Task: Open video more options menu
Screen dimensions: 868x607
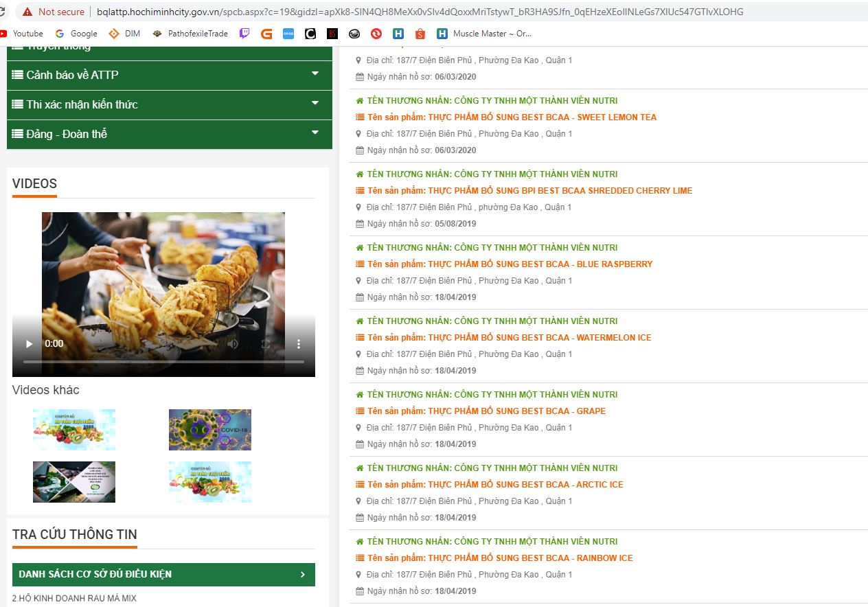Action: click(299, 343)
